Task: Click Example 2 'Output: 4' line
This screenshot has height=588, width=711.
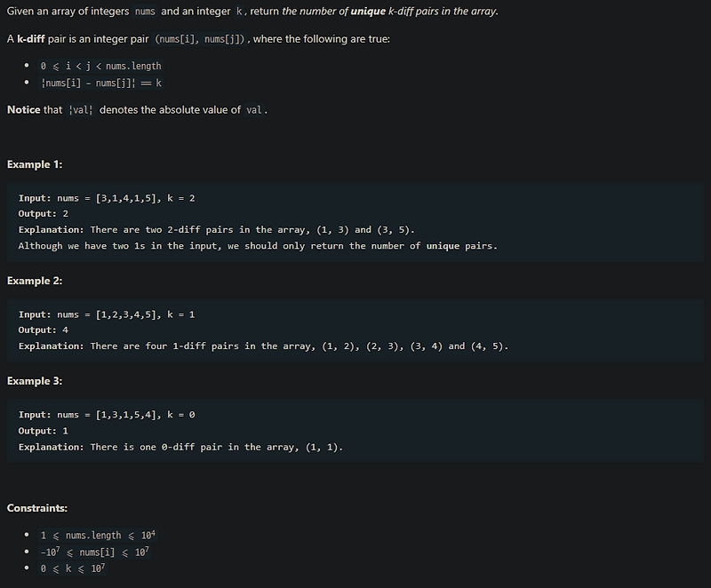Action: pos(43,330)
